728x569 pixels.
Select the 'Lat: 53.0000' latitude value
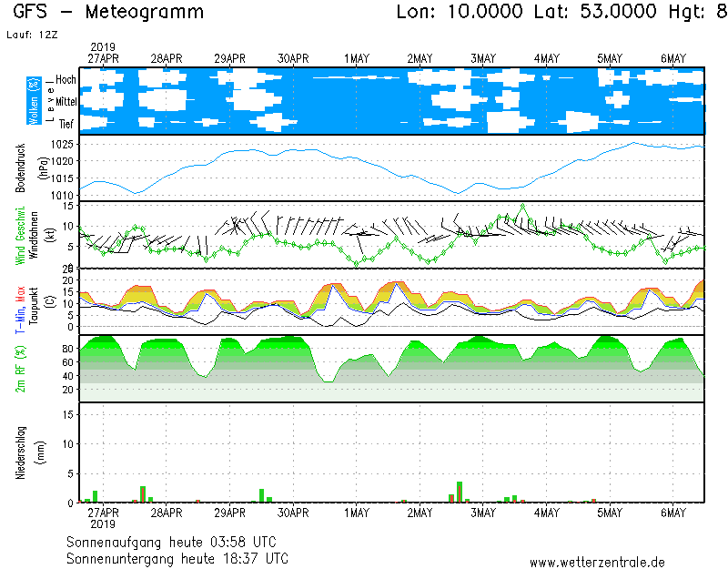point(595,12)
